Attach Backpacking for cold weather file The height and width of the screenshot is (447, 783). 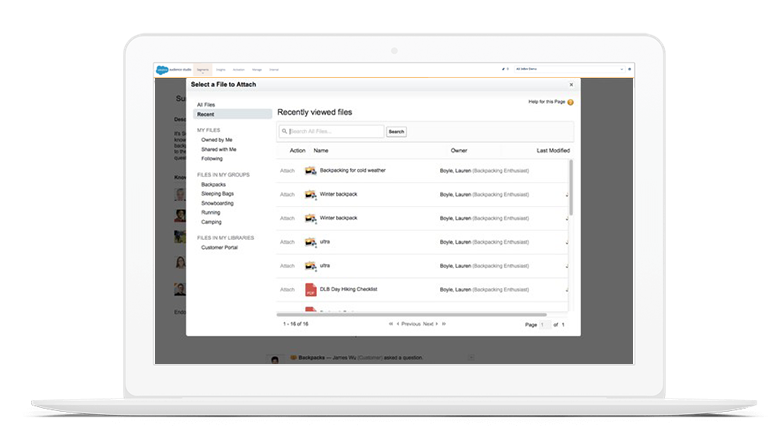(x=287, y=171)
